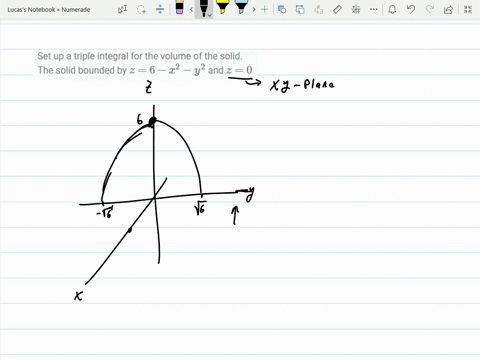Select the text selection tool

[x=123, y=9]
